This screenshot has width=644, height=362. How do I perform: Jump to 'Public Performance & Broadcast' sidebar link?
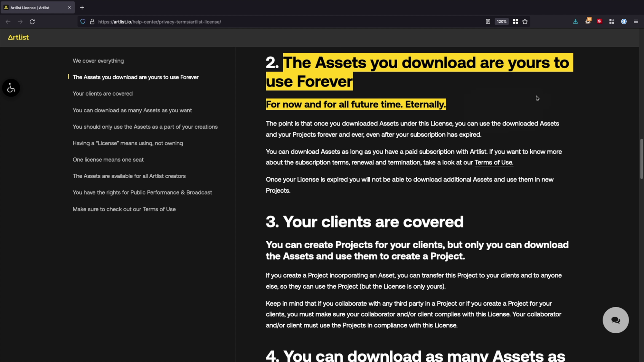(x=142, y=192)
